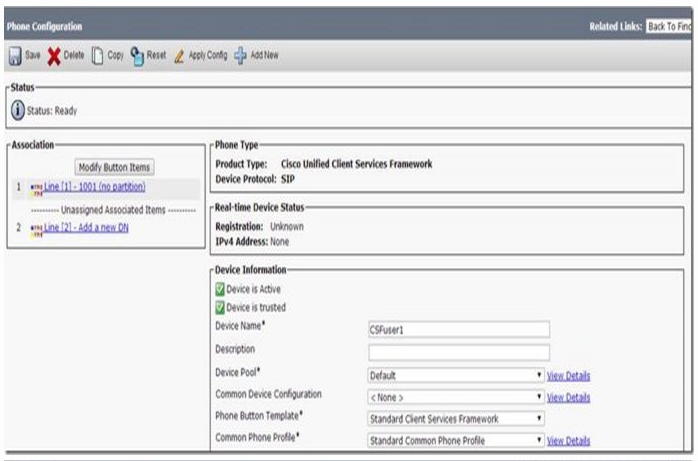Image resolution: width=698 pixels, height=461 pixels.
Task: Click the Reset phone icon
Action: [137, 56]
